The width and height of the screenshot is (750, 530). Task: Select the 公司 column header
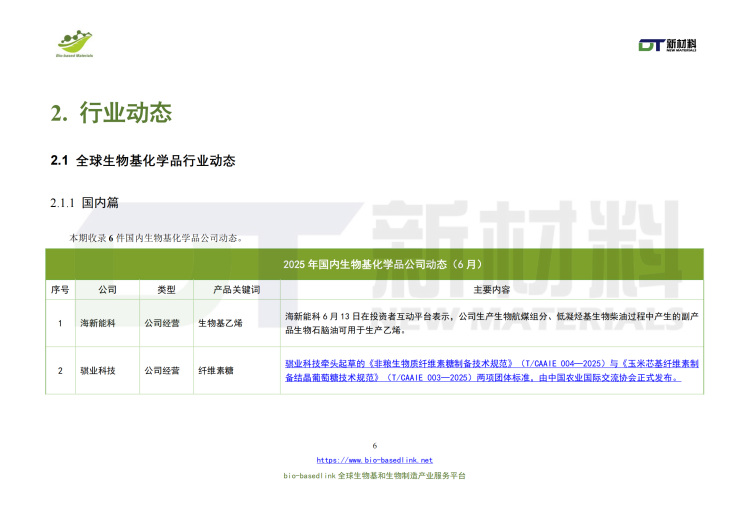tap(107, 289)
